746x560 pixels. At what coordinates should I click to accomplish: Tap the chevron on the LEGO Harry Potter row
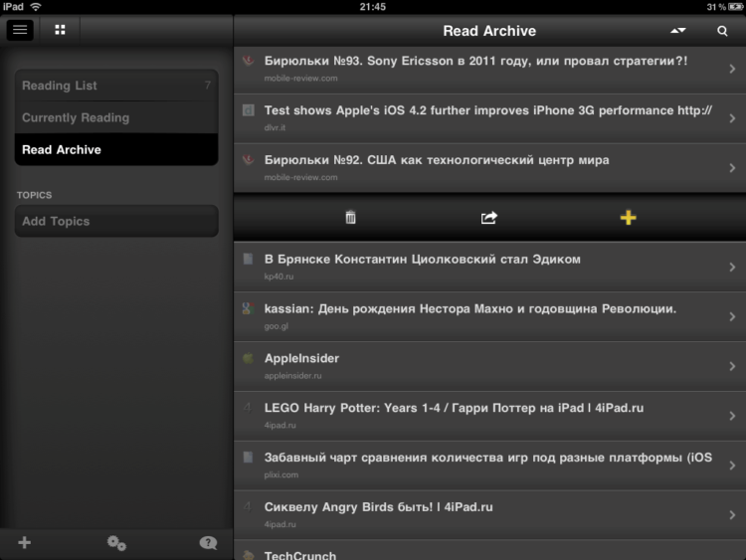[x=732, y=416]
